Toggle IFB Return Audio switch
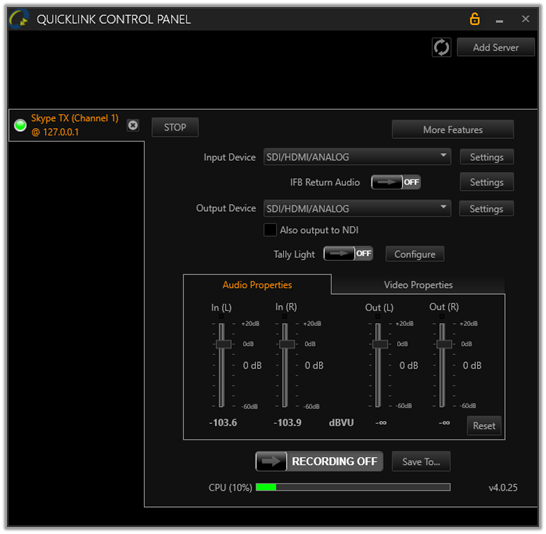This screenshot has width=546, height=534. pos(396,182)
